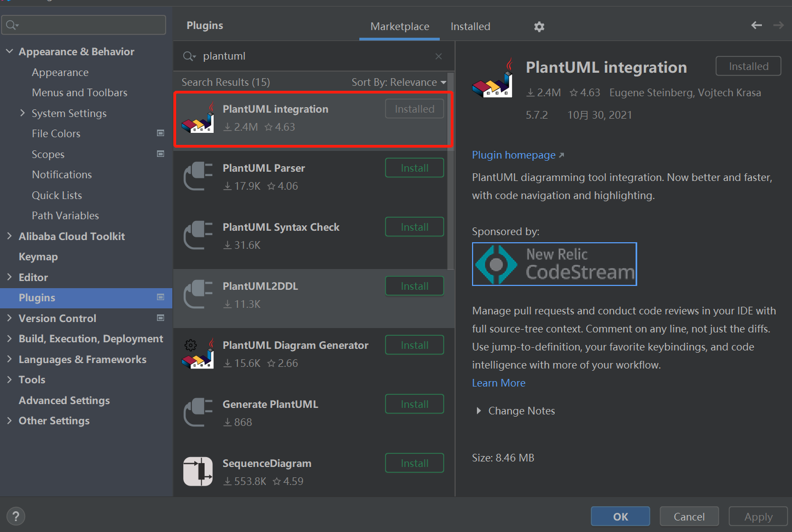Click the plugin results list scrollbar
Screen dimensions: 792x532
click(451, 172)
